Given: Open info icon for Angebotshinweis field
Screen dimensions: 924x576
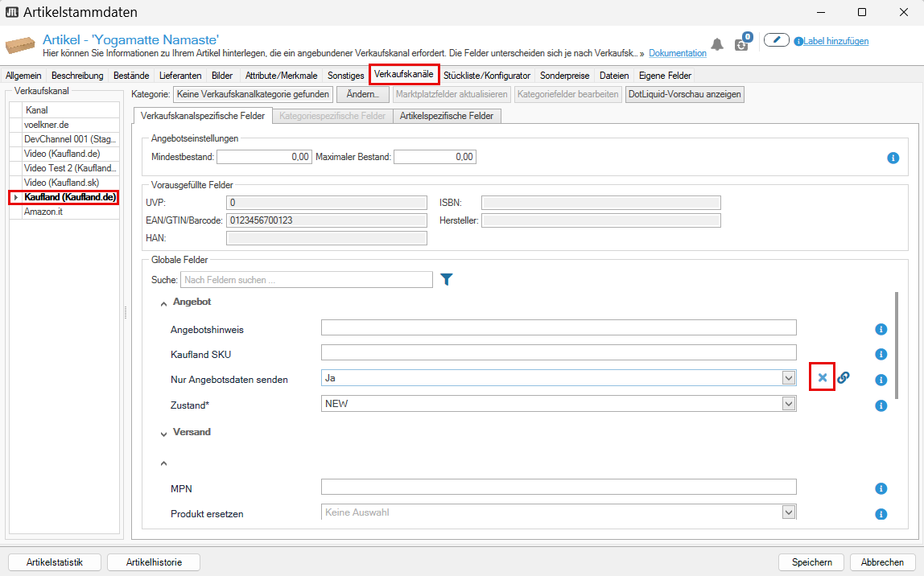Looking at the screenshot, I should [x=881, y=328].
